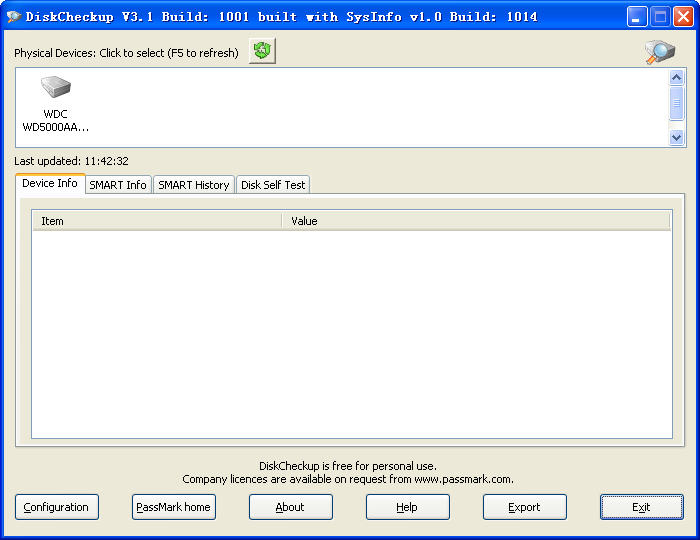Open the About dialog

291,507
